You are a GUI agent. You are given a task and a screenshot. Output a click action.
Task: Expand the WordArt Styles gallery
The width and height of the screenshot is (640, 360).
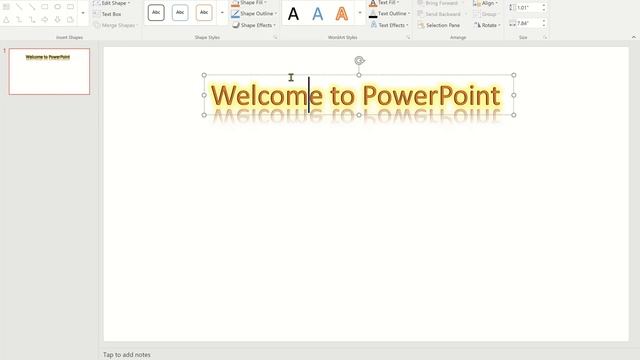360,13
